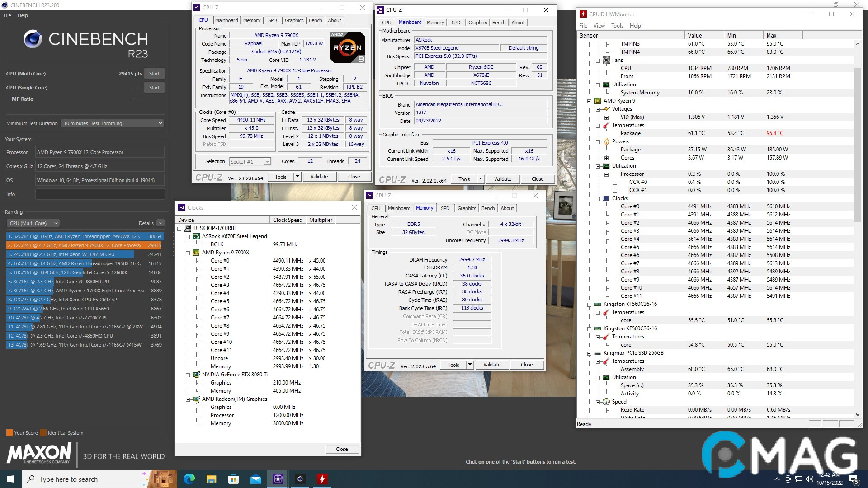The height and width of the screenshot is (488, 868).
Task: Open the Minimum Test Duration dropdown
Action: click(x=112, y=123)
